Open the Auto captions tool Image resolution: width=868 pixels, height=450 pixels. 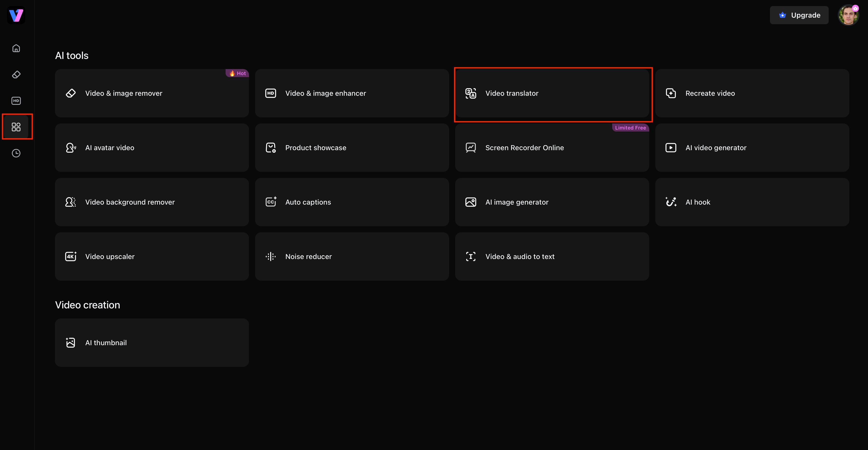[x=352, y=202]
